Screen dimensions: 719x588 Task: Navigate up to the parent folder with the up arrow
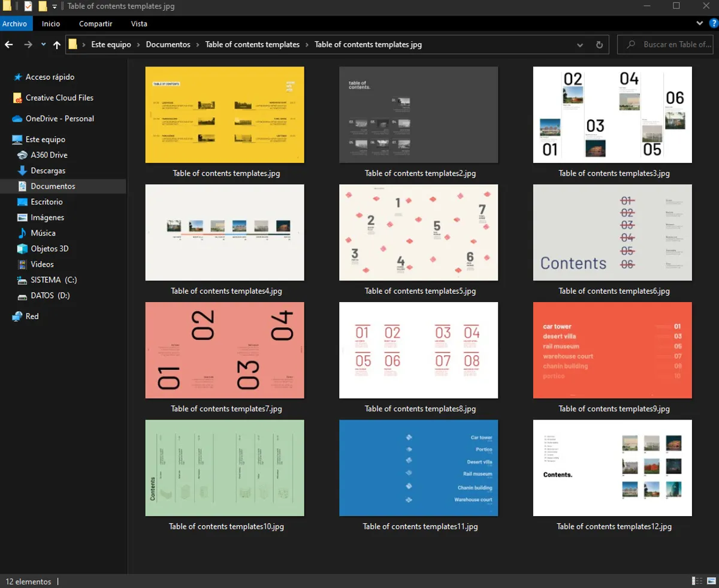56,44
